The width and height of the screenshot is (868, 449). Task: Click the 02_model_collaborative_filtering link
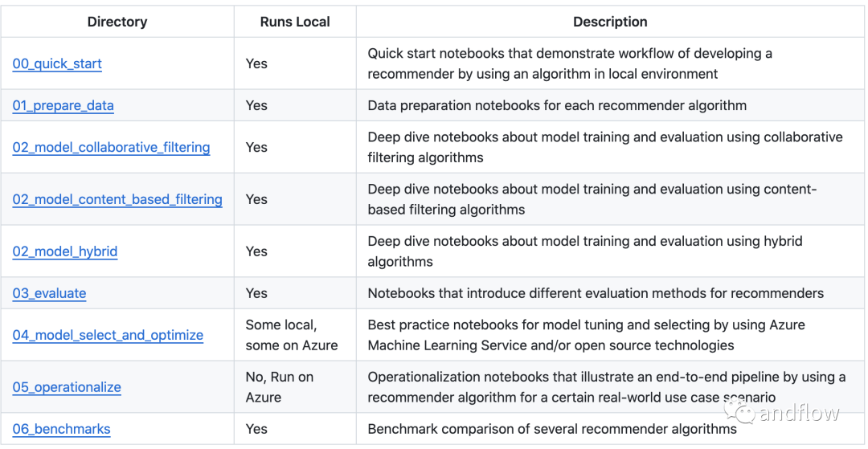[111, 147]
